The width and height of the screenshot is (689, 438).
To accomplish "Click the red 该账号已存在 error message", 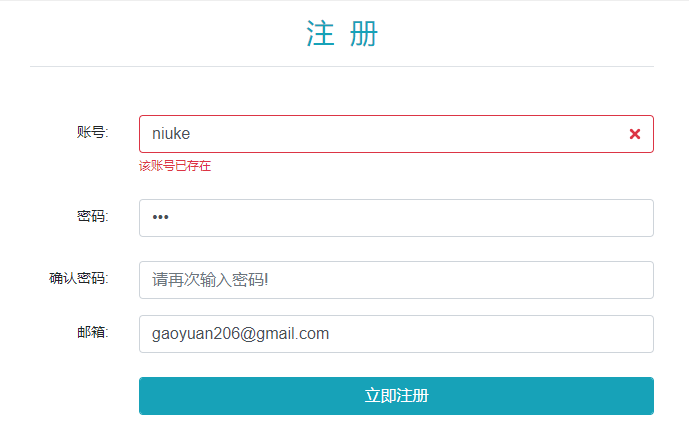I will click(x=175, y=166).
